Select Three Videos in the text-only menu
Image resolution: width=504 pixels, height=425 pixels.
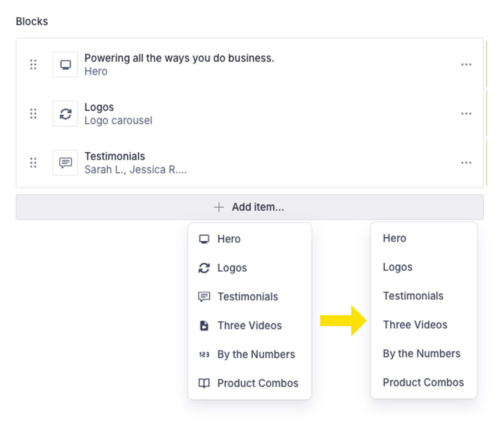[415, 325]
